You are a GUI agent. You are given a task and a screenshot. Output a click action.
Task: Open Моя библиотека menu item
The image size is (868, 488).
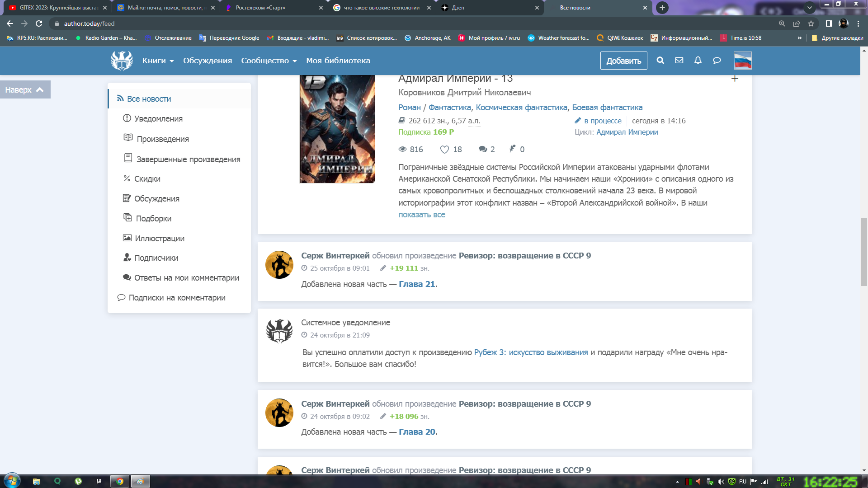click(x=338, y=61)
